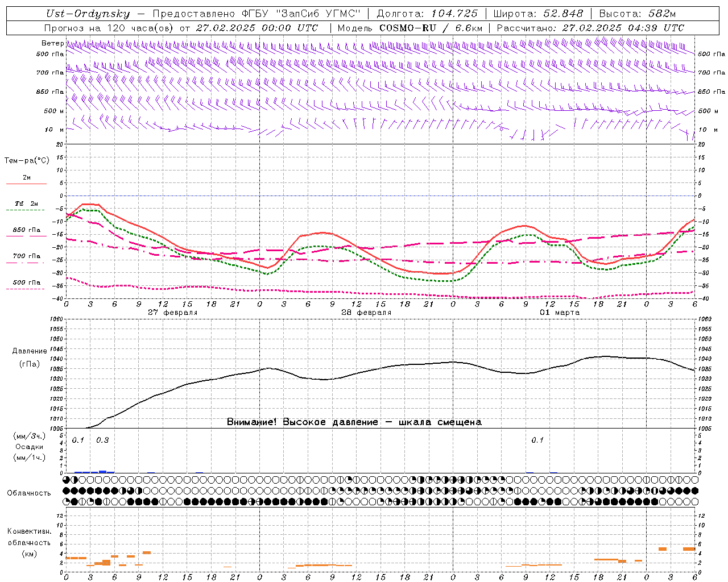Click the pink long-dash '850 гПа' legend line
Image resolution: width=728 pixels, height=582 pixels.
26,236
